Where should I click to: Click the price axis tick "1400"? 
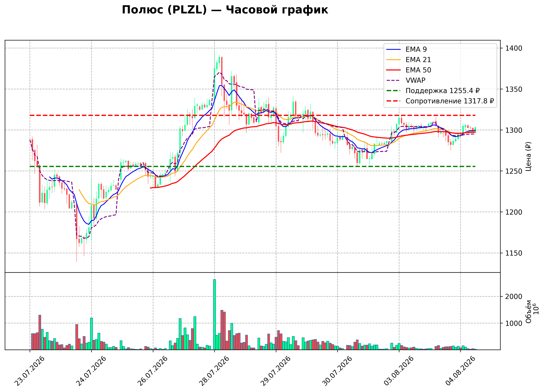(514, 48)
